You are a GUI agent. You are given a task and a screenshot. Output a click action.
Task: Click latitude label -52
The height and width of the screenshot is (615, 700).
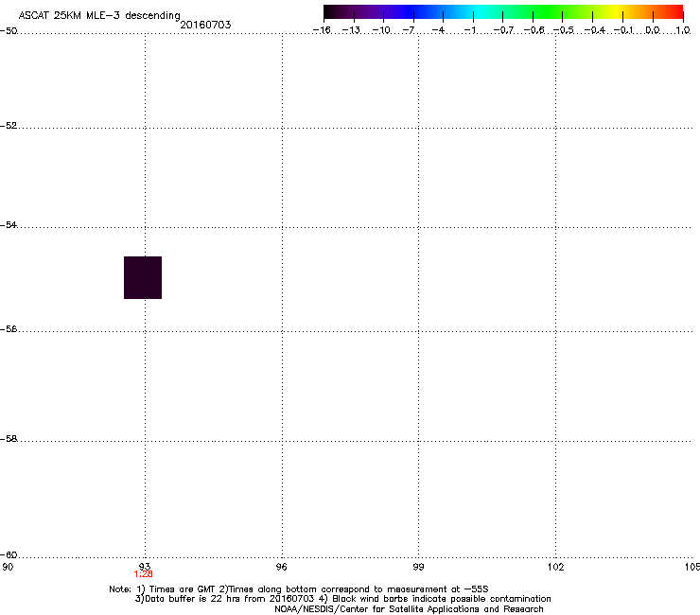(9, 126)
